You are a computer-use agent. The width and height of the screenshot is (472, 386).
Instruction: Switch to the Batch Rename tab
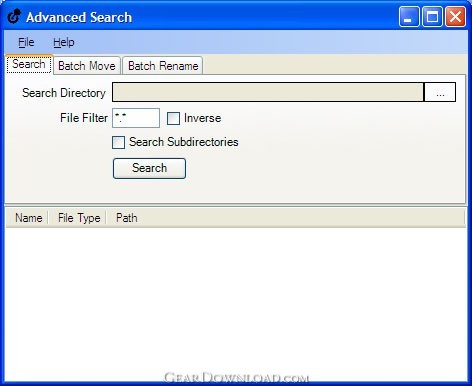coord(163,65)
